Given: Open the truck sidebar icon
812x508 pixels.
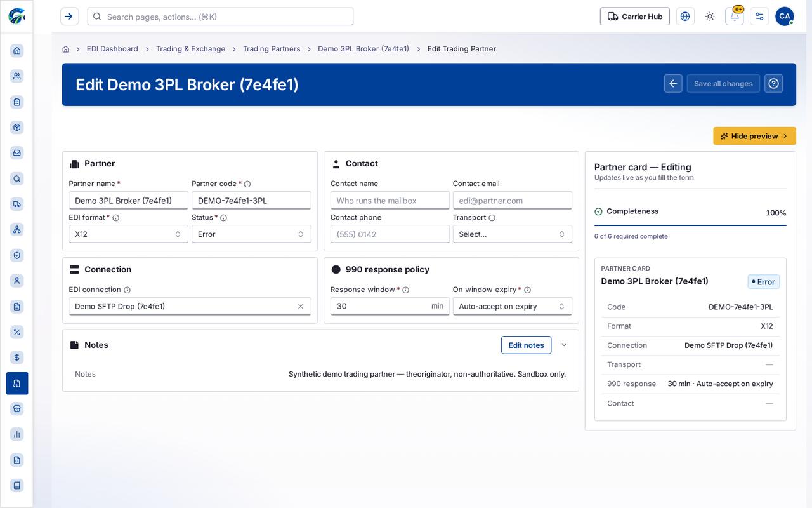Looking at the screenshot, I should pyautogui.click(x=17, y=204).
